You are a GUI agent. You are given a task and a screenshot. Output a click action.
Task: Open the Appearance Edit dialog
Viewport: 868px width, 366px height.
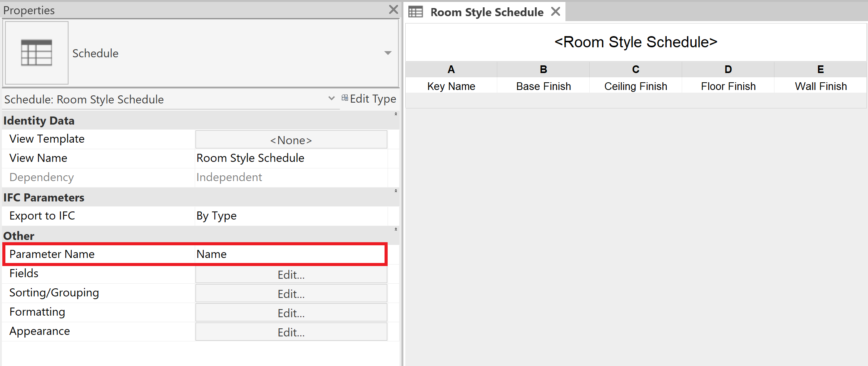(x=291, y=331)
